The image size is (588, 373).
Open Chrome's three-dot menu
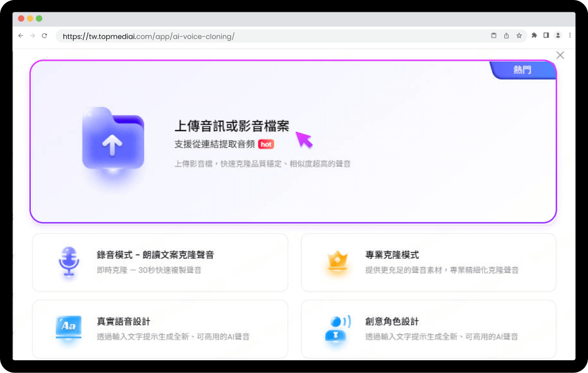point(570,35)
